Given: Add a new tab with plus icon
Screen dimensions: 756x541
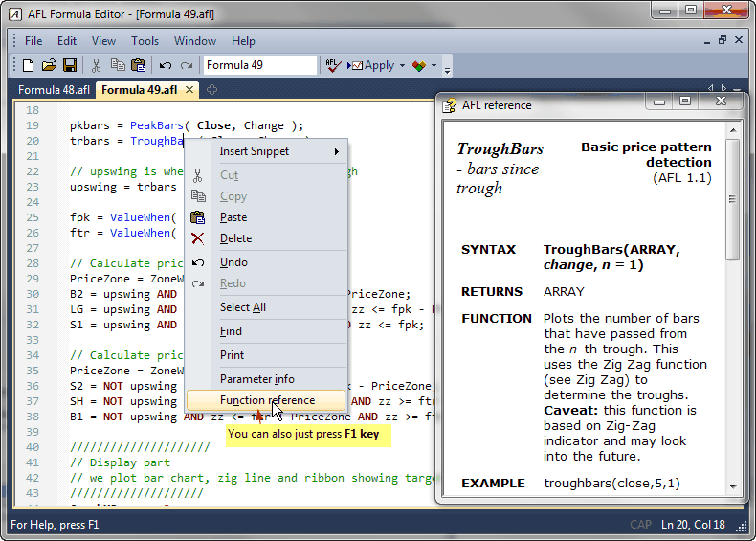Looking at the screenshot, I should pos(211,90).
